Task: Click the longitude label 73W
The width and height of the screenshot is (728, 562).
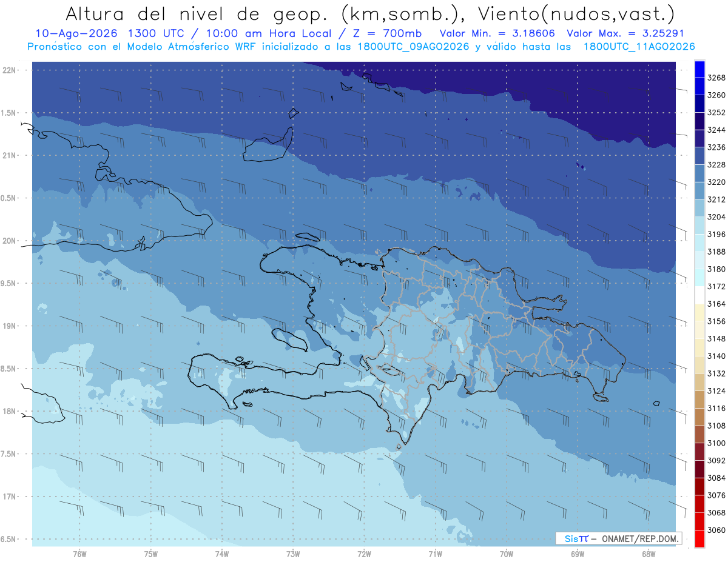Action: [x=293, y=554]
